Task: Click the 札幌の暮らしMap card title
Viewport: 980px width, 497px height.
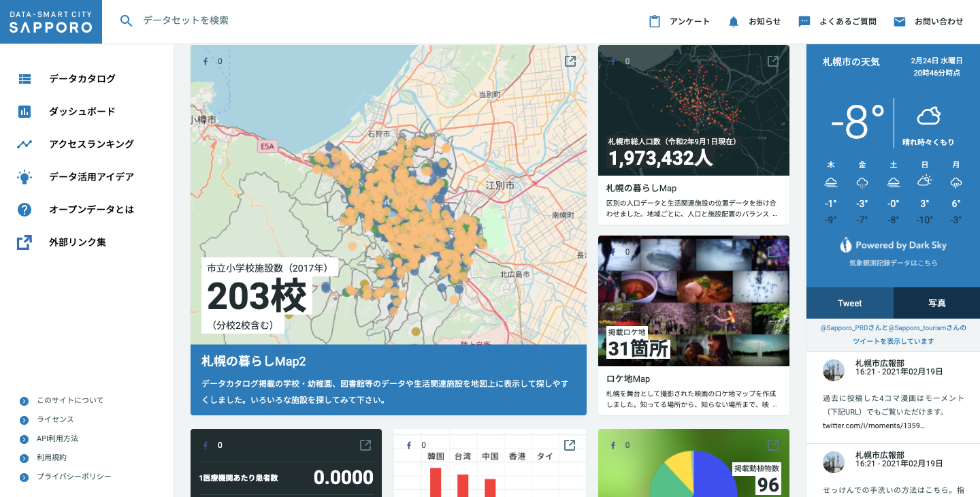Action: pos(641,188)
